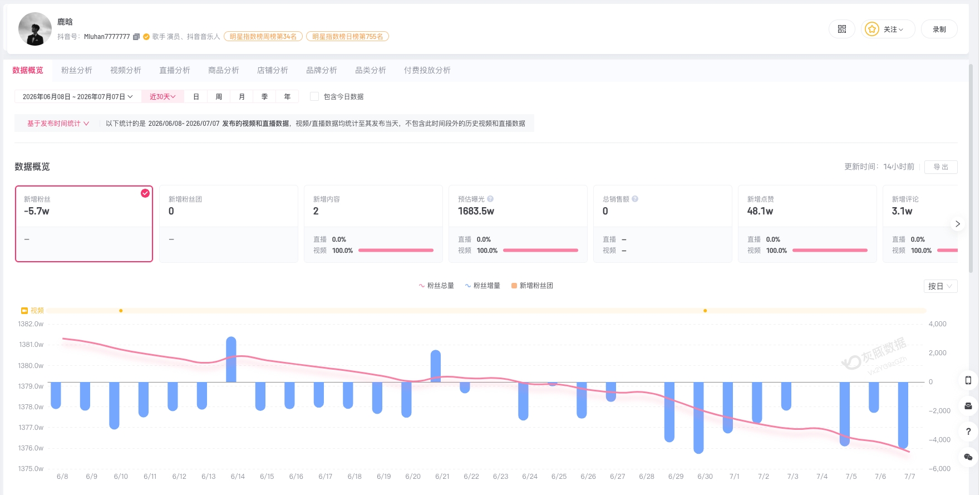Open the 按日 granularity dropdown

coord(940,286)
